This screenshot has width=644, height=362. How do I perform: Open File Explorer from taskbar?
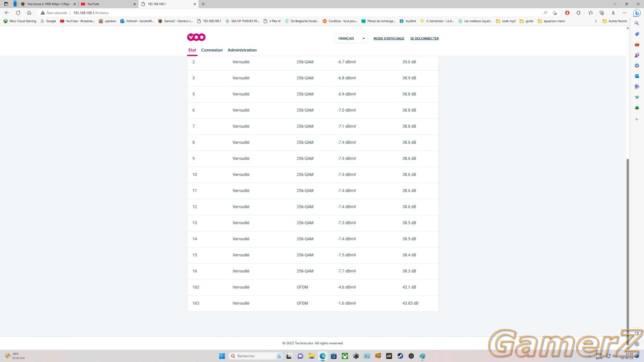pos(311,356)
